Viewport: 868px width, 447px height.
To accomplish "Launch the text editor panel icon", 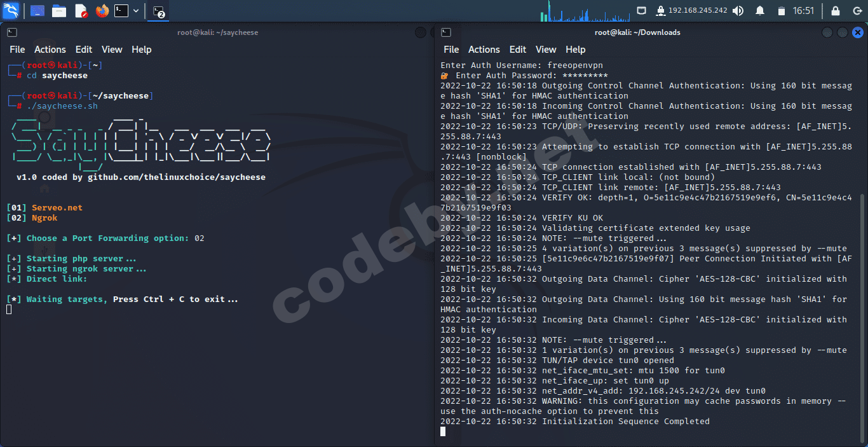I will click(x=81, y=11).
